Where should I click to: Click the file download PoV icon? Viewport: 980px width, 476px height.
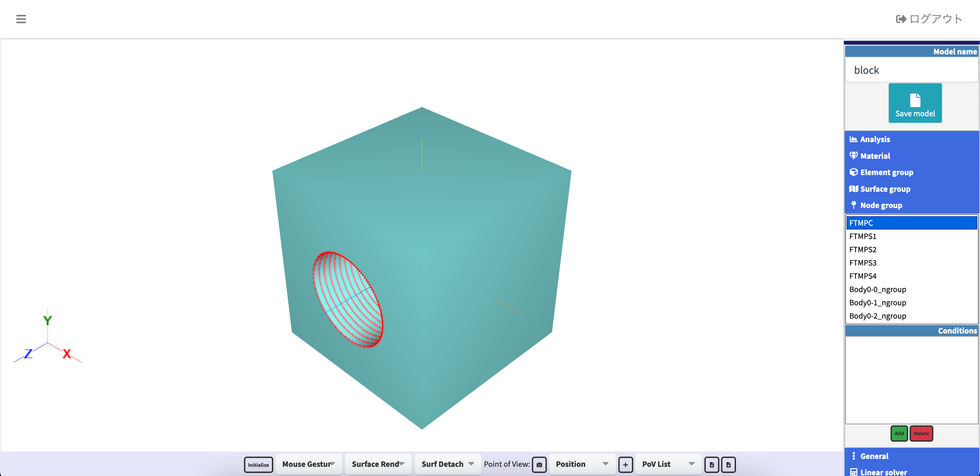tap(711, 464)
